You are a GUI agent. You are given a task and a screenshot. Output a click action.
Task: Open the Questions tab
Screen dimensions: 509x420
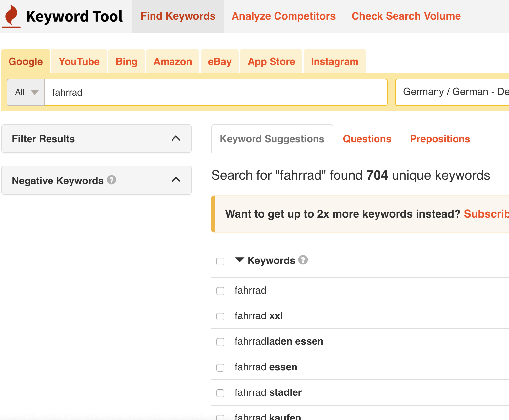tap(367, 139)
